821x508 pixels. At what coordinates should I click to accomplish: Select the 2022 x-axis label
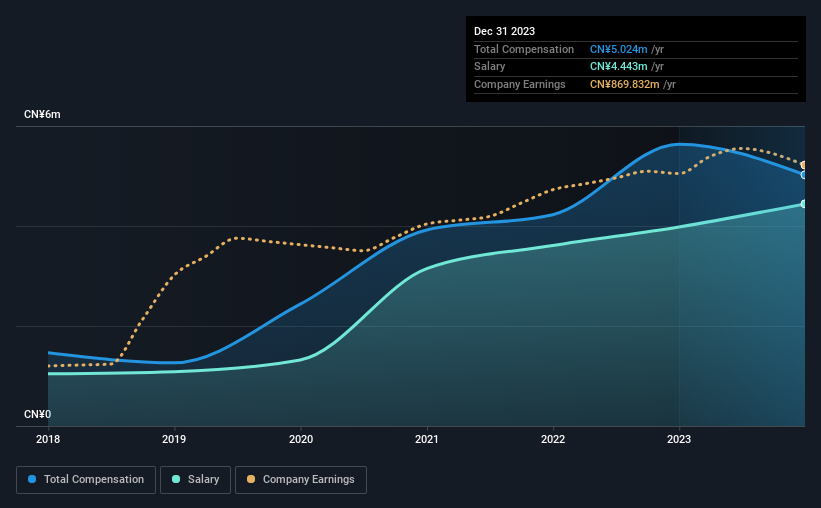click(x=553, y=439)
